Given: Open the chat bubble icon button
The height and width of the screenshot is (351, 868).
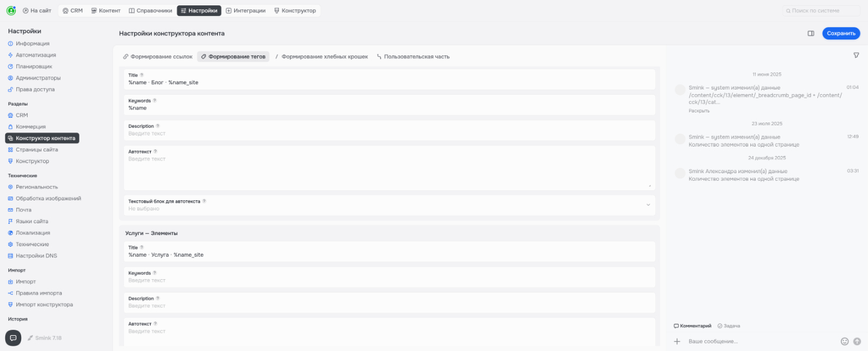Looking at the screenshot, I should tap(13, 338).
